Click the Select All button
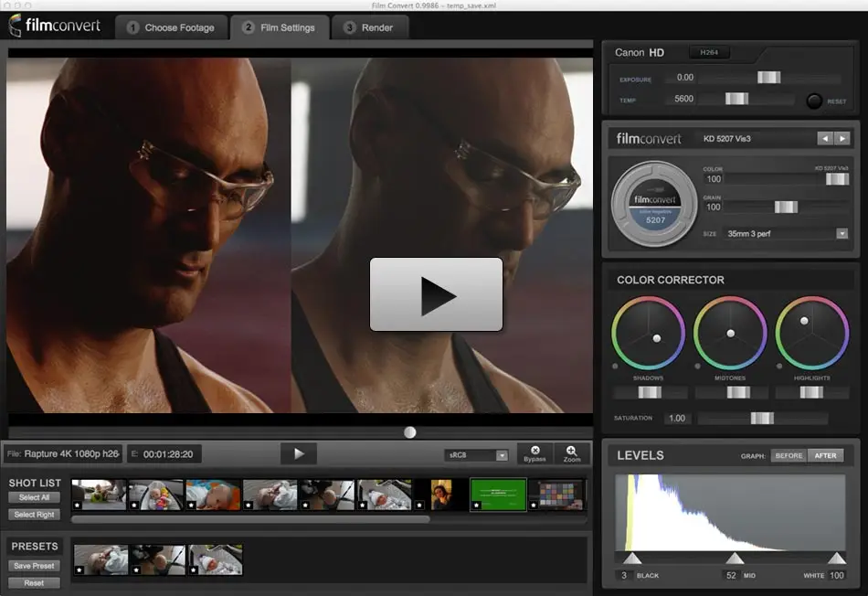The width and height of the screenshot is (868, 596). 34,497
